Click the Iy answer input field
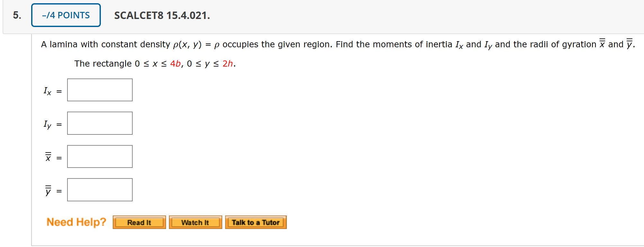This screenshot has width=644, height=247. 100,123
